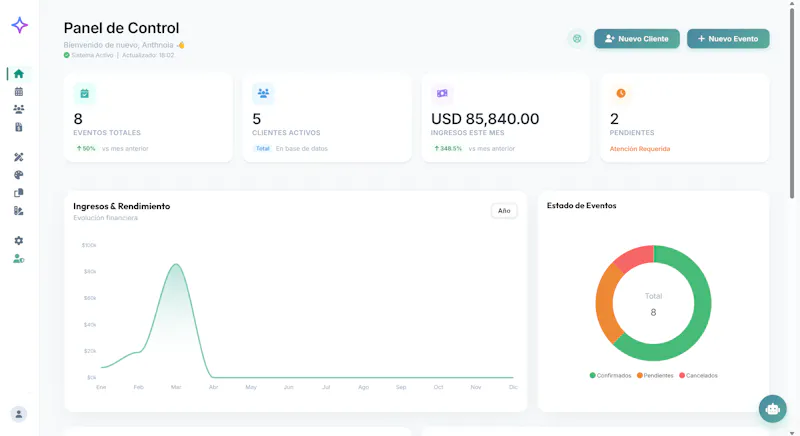800x436 pixels.
Task: Click the user avatar at sidebar bottom
Action: [19, 414]
